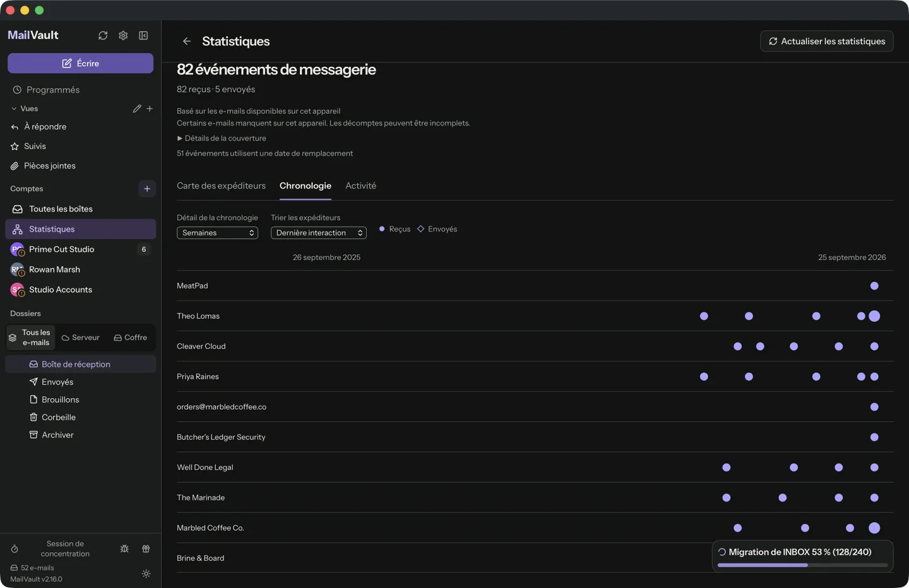This screenshot has height=588, width=909.
Task: Click The Marinade sender name
Action: 201,498
